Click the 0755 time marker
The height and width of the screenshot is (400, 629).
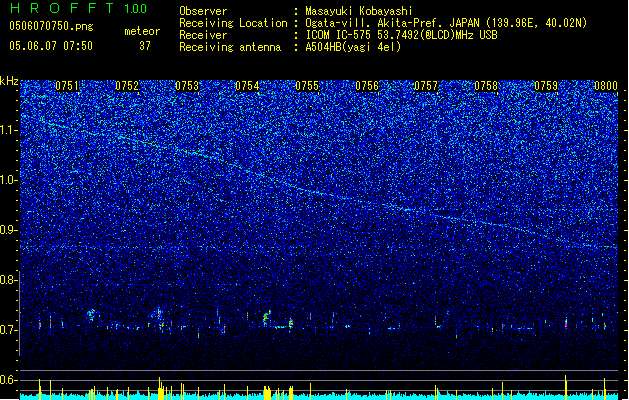click(307, 86)
